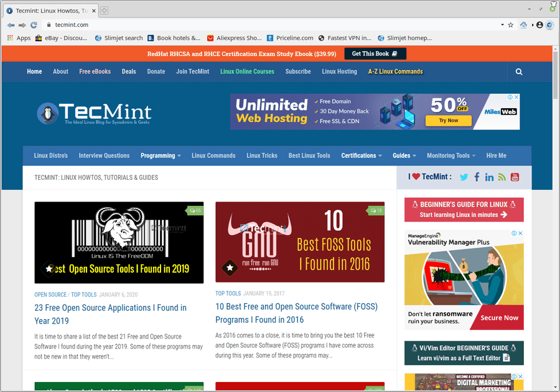Image resolution: width=560 pixels, height=392 pixels.
Task: Close the Tecmint browser tab
Action: [94, 11]
